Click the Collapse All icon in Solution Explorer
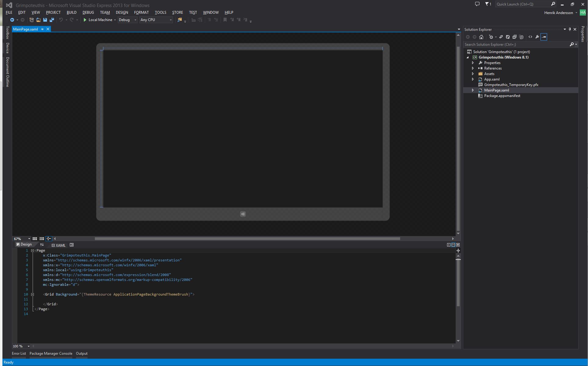588x366 pixels. [514, 37]
